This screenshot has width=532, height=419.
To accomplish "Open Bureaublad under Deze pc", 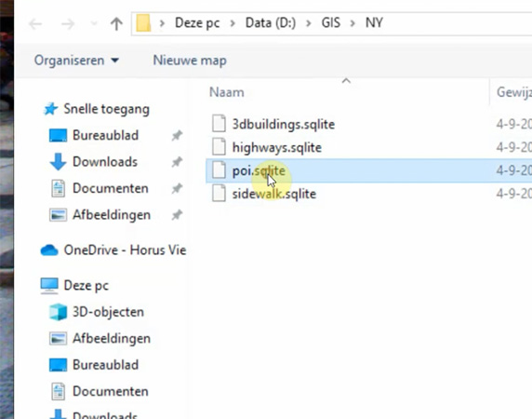I will point(105,365).
